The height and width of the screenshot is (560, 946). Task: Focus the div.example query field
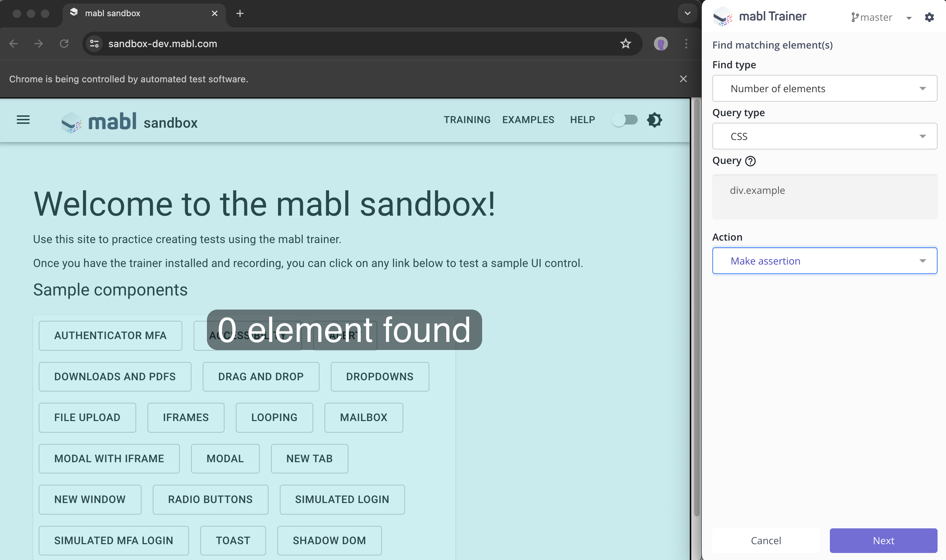pos(824,197)
